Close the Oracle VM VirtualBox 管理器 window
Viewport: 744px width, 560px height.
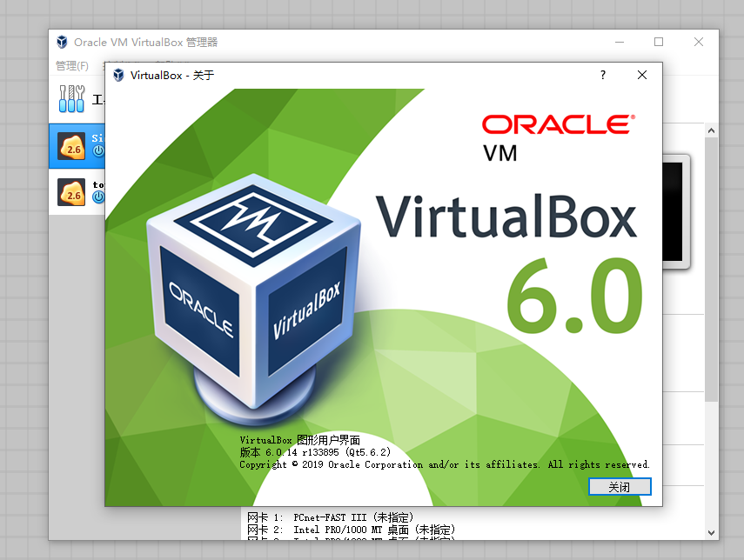click(699, 42)
